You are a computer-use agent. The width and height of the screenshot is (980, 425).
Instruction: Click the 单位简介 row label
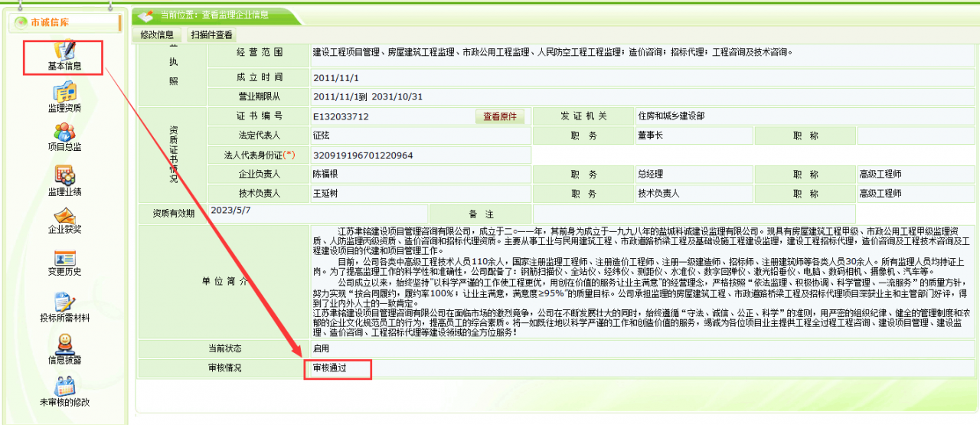[224, 281]
